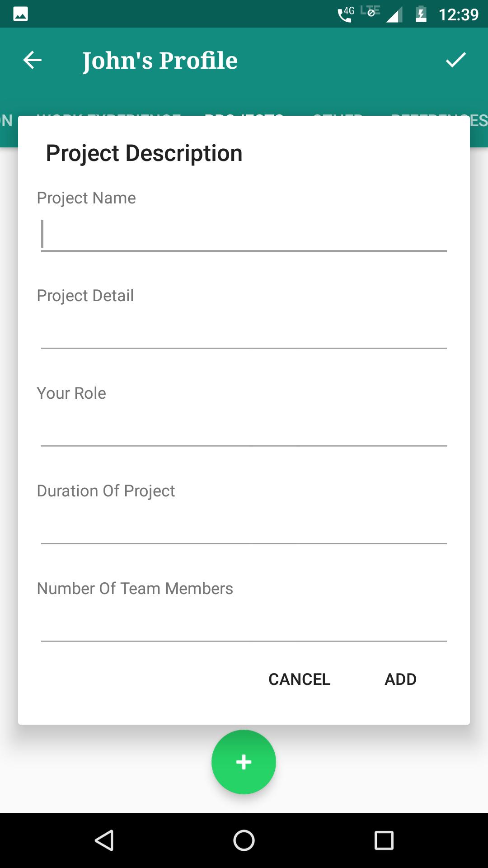Image resolution: width=488 pixels, height=868 pixels.
Task: Tap the image notification icon in status bar
Action: (20, 14)
